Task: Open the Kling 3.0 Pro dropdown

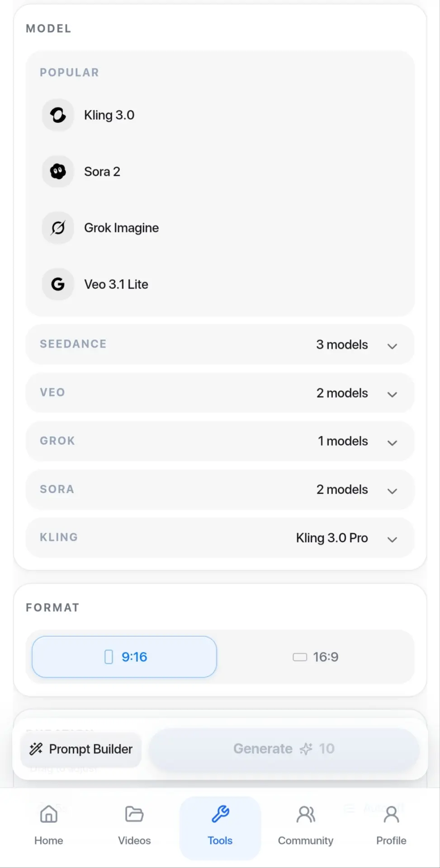Action: click(220, 538)
